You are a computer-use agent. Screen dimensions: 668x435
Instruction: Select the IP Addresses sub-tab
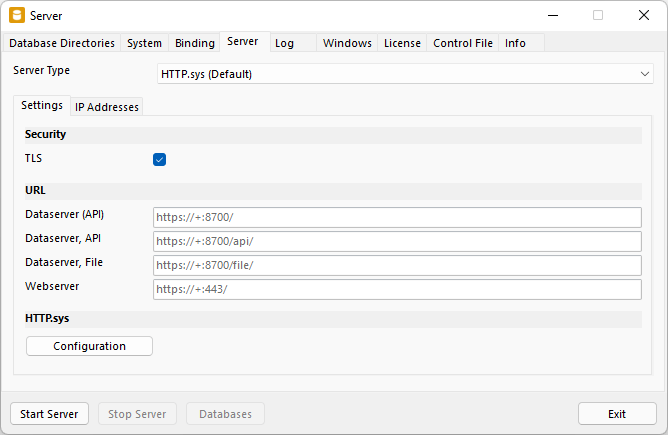(x=107, y=107)
